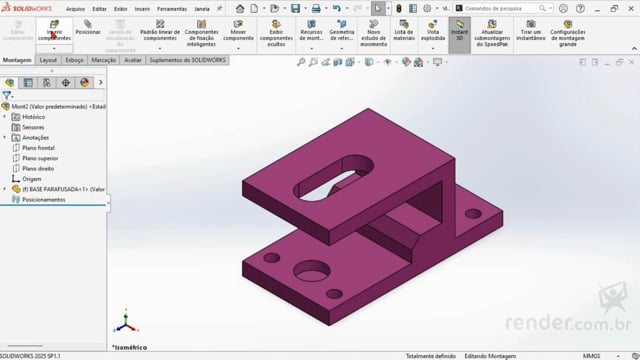Open Suplementos do SOLIDWORKS tab
Screen dimensions: 640x360
click(x=187, y=60)
